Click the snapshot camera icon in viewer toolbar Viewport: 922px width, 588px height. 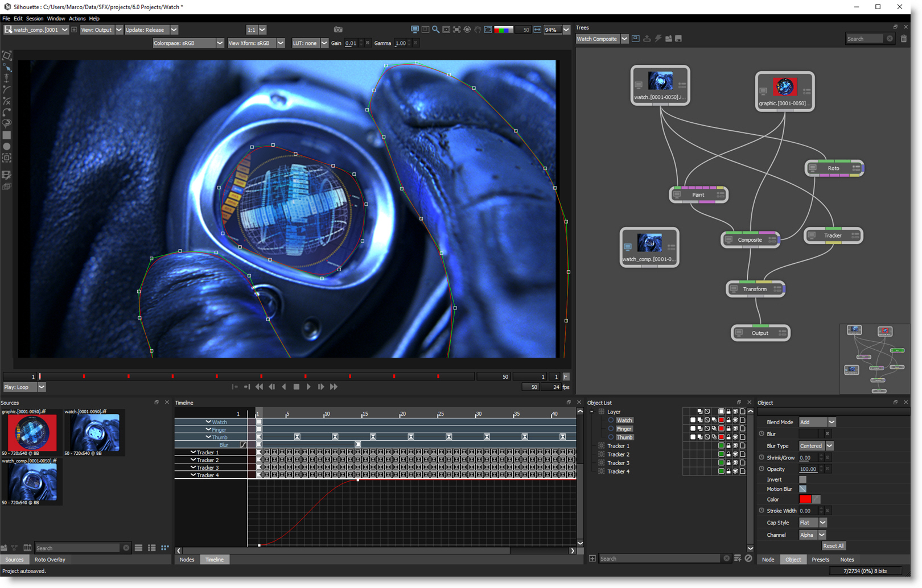338,30
